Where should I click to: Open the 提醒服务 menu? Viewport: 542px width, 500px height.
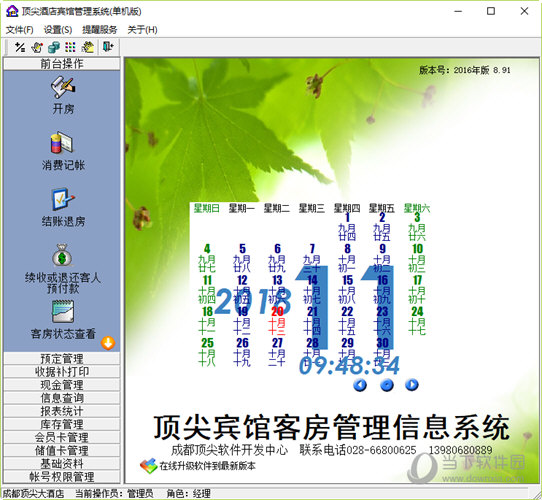[100, 30]
